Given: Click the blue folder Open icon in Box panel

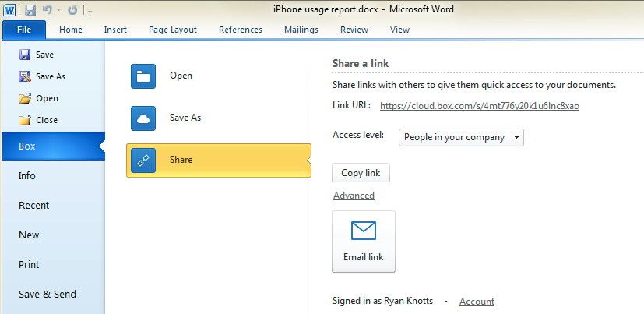Looking at the screenshot, I should coord(143,76).
